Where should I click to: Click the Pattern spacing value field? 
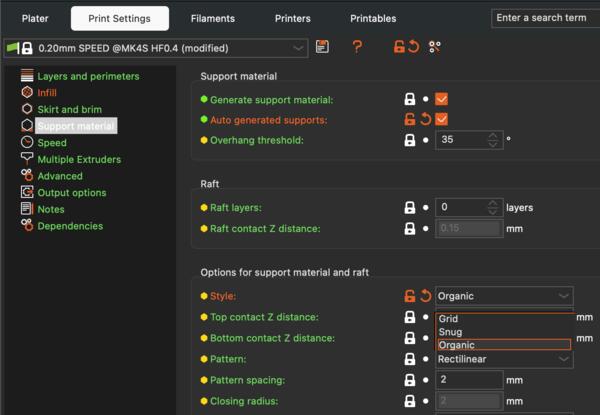[x=469, y=380]
